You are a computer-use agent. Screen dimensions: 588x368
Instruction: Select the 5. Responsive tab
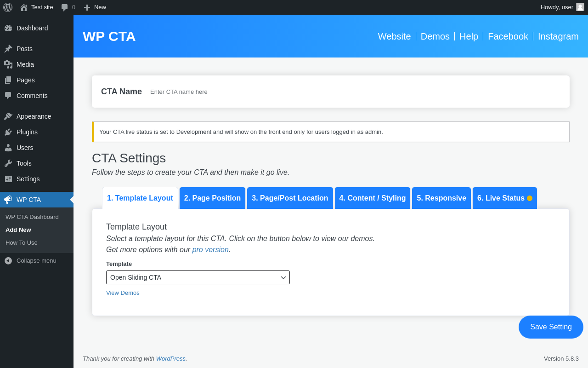[441, 198]
